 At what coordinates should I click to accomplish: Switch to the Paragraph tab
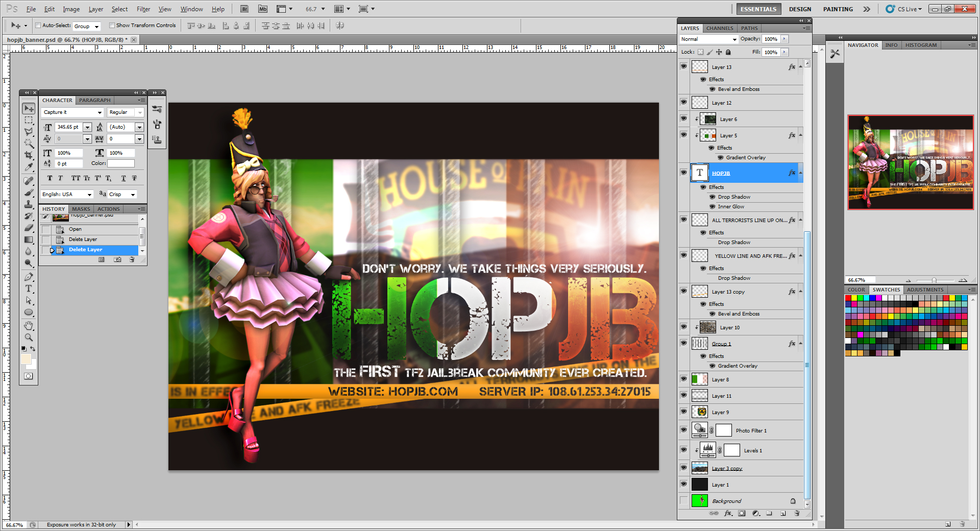point(94,100)
